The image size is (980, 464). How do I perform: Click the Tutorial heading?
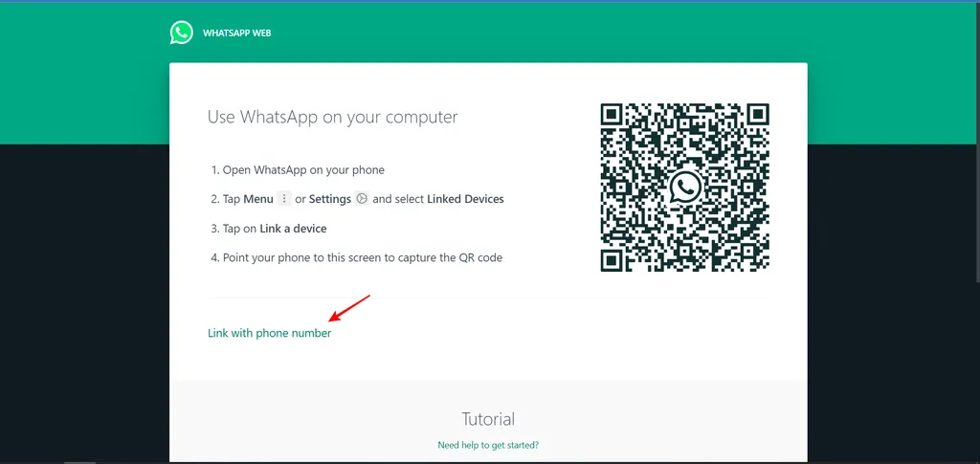[488, 418]
